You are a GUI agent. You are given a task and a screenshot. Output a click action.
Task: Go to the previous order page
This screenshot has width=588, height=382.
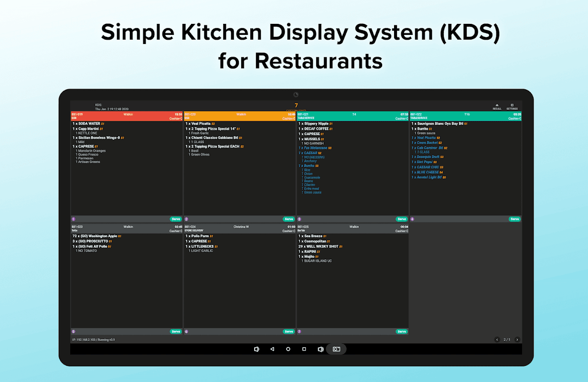(497, 340)
